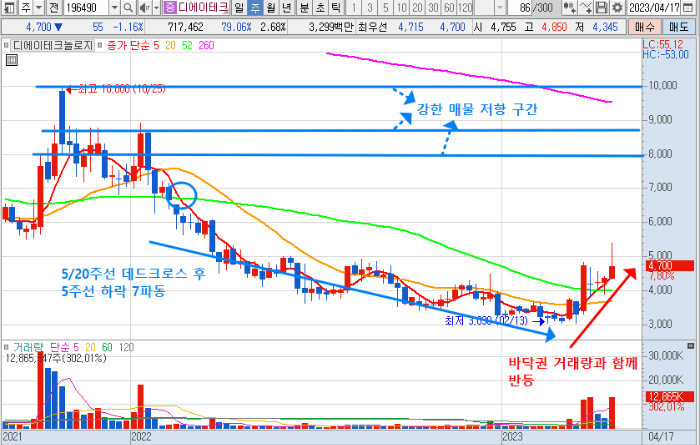
Task: Click the low price 4,345
Action: [605, 27]
